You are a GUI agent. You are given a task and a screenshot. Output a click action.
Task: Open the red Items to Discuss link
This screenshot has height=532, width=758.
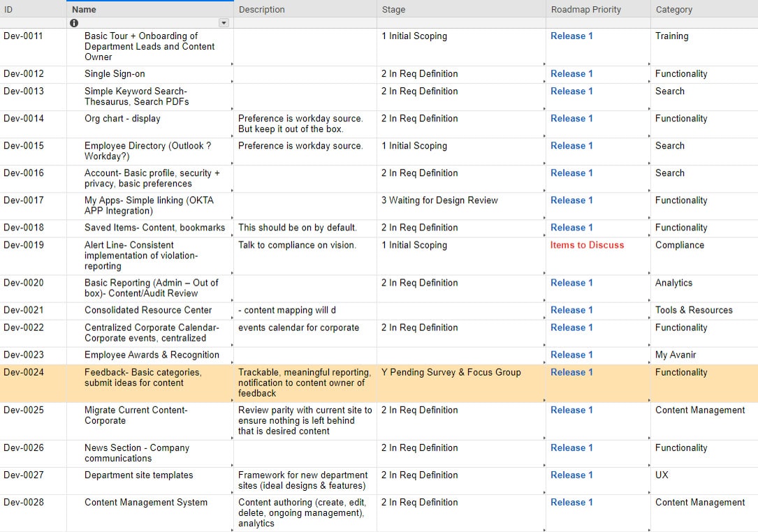pyautogui.click(x=587, y=245)
